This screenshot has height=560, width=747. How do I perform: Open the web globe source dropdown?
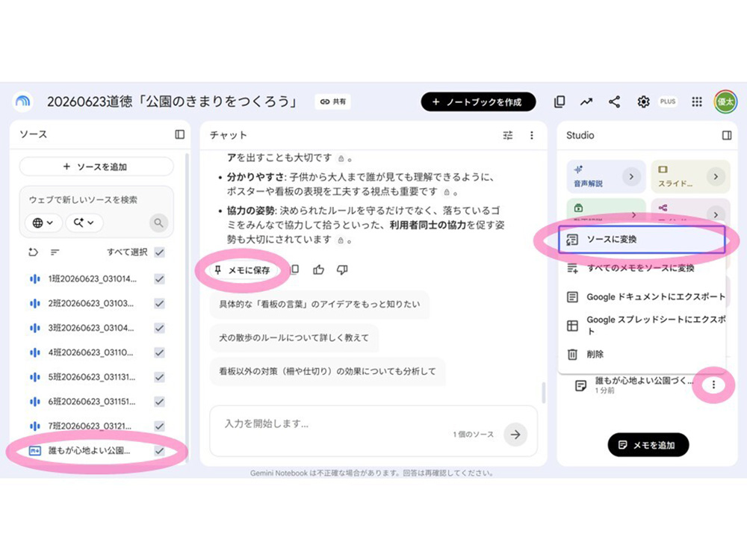pyautogui.click(x=43, y=223)
